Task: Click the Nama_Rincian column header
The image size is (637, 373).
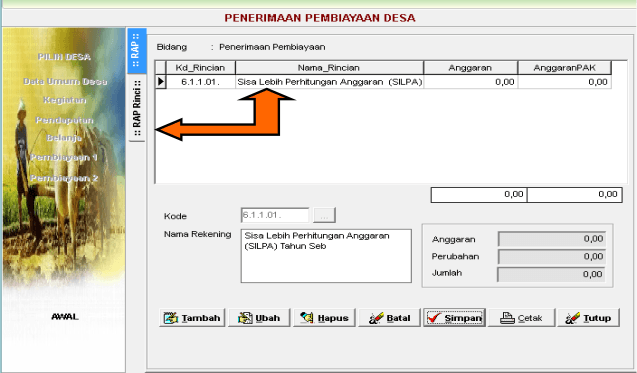Action: 329,68
